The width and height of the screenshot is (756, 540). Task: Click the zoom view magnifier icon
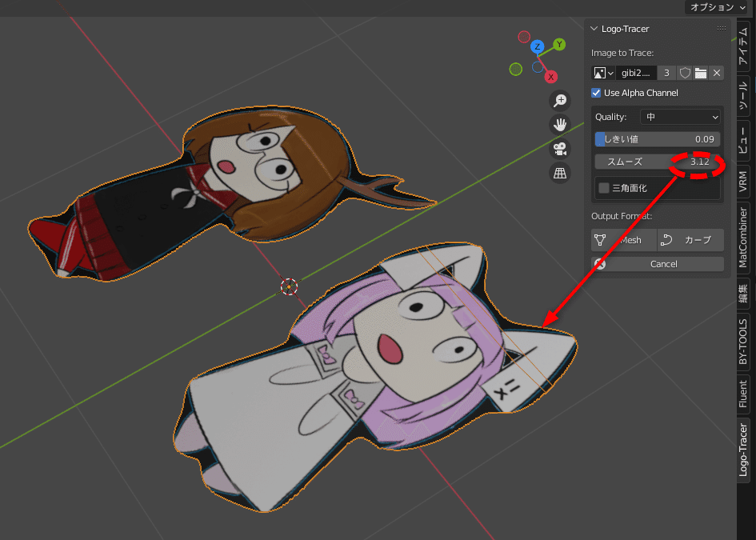click(x=560, y=101)
